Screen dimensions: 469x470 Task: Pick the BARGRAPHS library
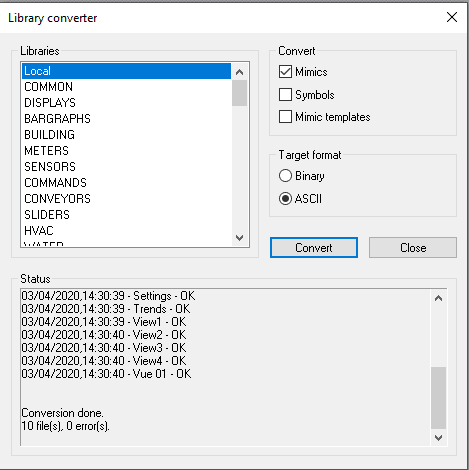(x=126, y=119)
